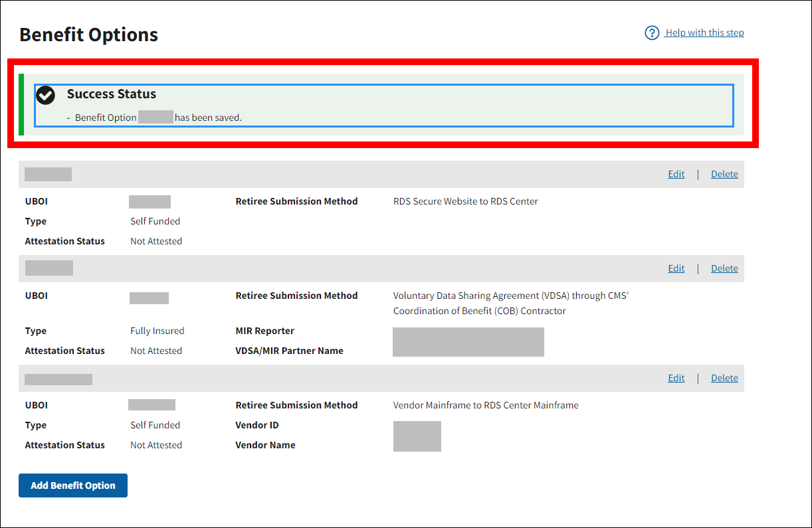This screenshot has width=812, height=528.
Task: Click the question mark help icon
Action: tap(652, 33)
